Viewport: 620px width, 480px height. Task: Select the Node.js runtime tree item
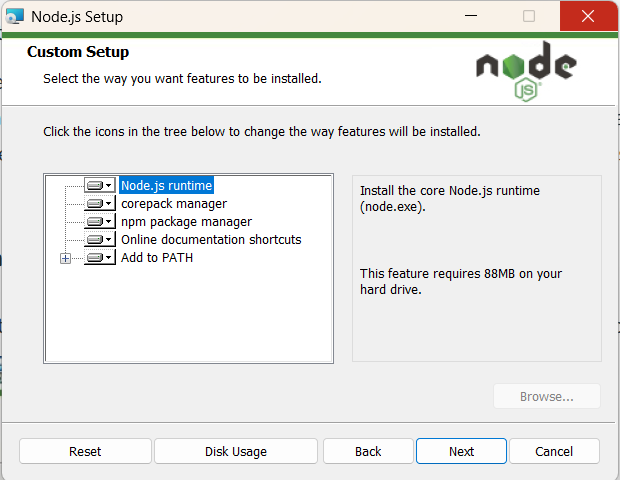(x=166, y=185)
